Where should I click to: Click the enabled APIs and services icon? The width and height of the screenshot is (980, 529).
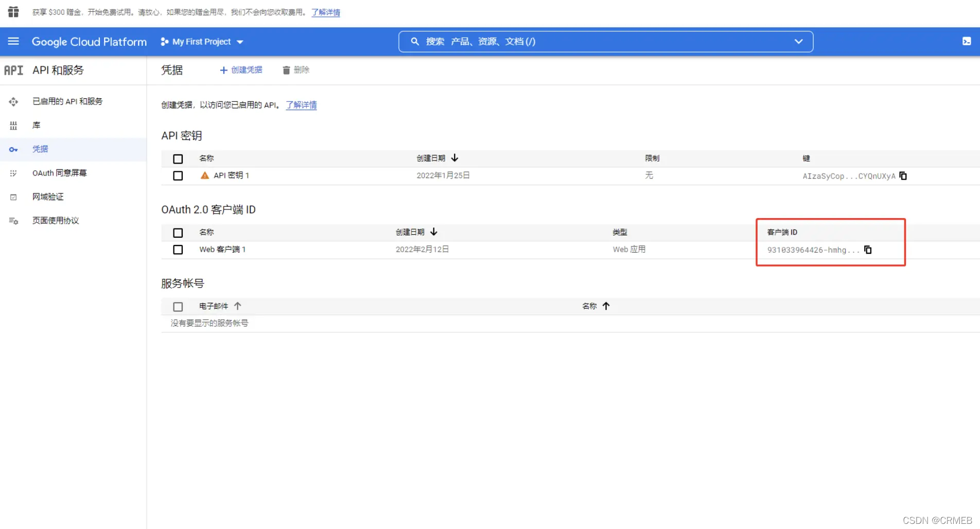point(13,101)
